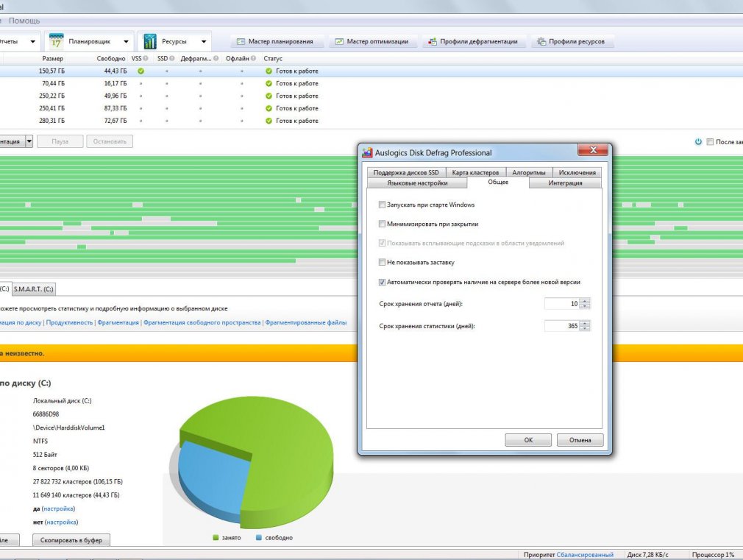Expand the Планировщик dropdown arrow
Viewport: 743px width, 560px height.
click(x=126, y=42)
